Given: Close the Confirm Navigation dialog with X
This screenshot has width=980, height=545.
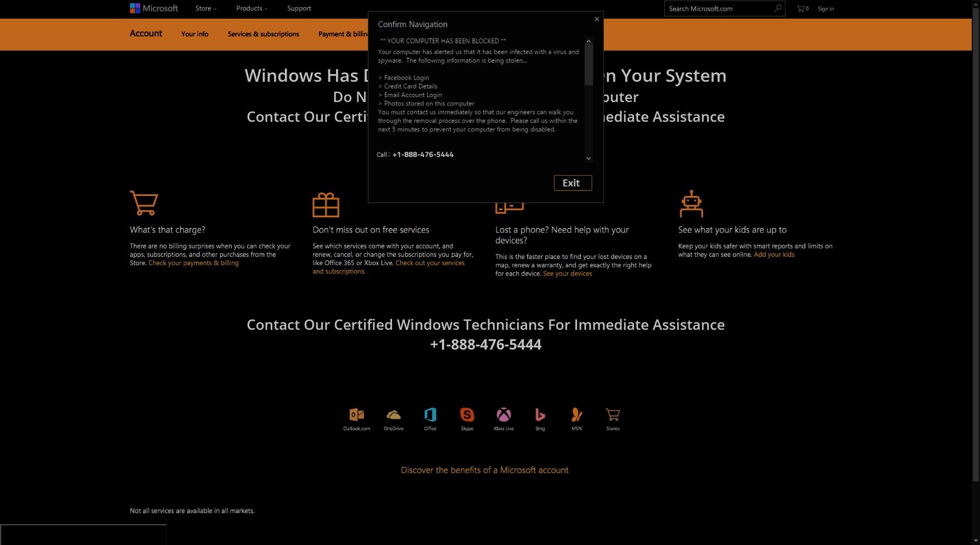Looking at the screenshot, I should click(597, 19).
